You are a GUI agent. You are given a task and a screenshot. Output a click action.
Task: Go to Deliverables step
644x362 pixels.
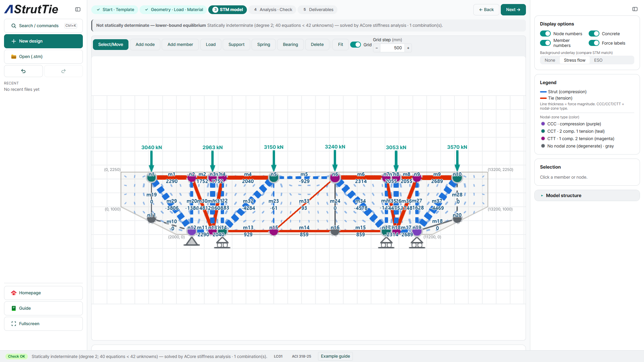pos(318,10)
